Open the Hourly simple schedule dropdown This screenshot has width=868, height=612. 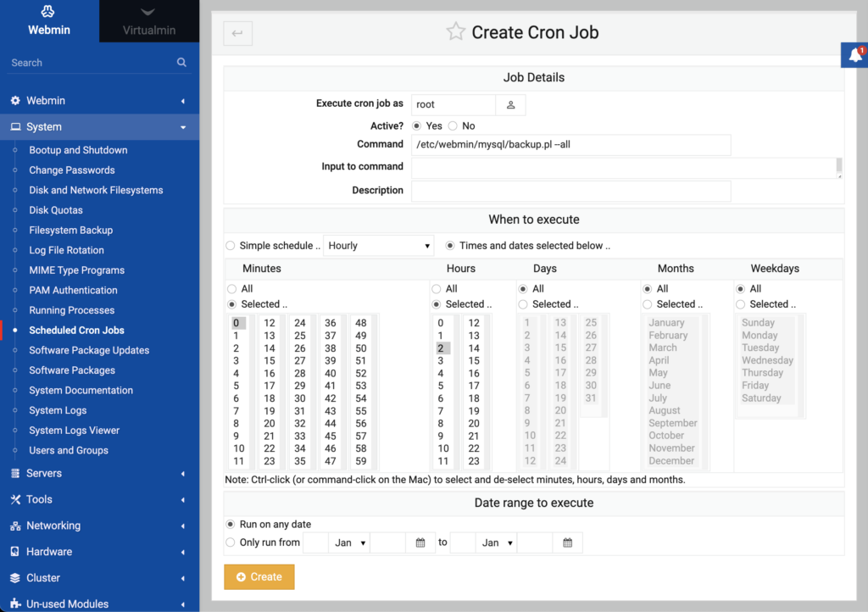tap(378, 245)
